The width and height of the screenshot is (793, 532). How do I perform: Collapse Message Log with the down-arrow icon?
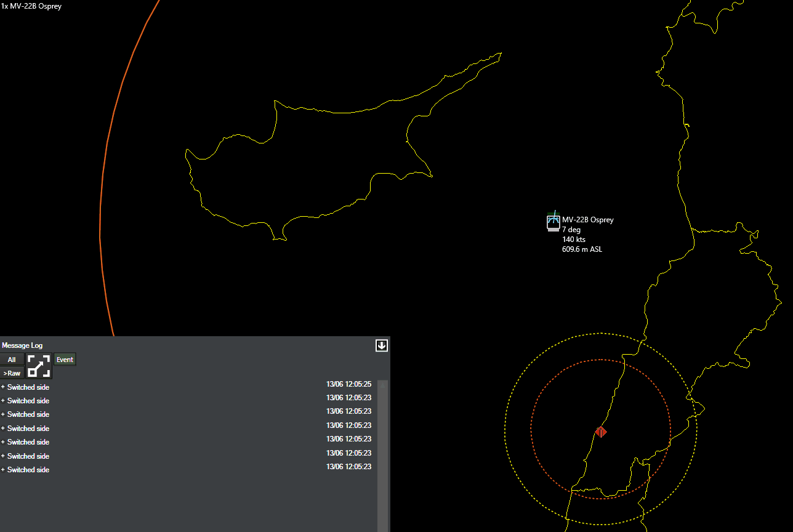tap(382, 345)
